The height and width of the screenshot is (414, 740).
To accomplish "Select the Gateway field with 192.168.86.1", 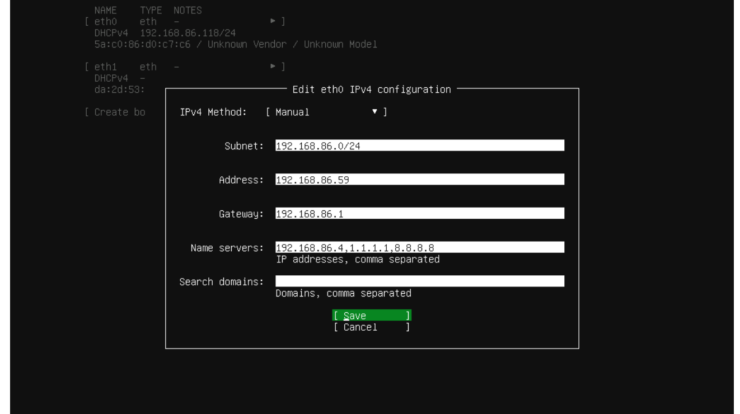I will click(419, 213).
